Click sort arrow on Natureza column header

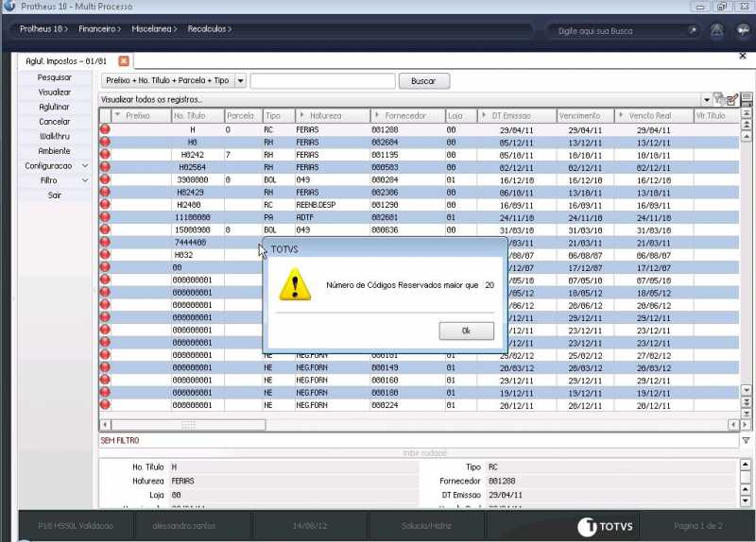coord(301,115)
